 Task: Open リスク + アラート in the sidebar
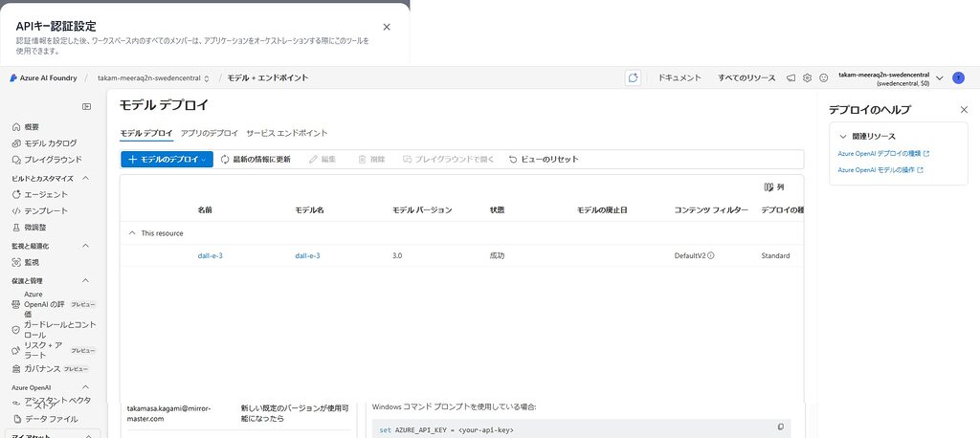coord(54,350)
